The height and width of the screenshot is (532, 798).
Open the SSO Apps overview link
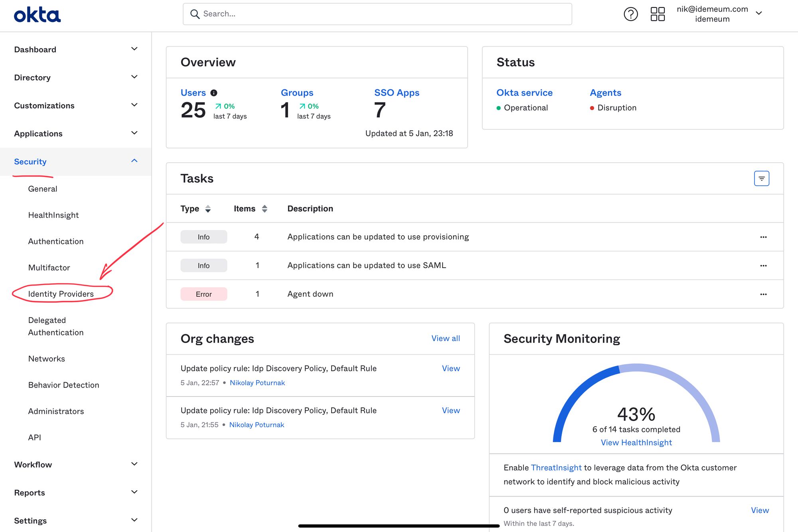click(397, 93)
